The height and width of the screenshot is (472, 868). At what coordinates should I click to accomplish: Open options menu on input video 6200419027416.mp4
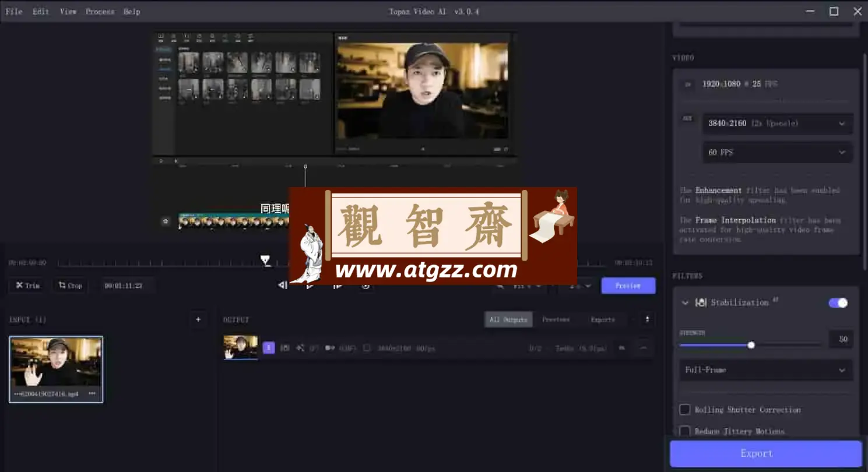(92, 394)
